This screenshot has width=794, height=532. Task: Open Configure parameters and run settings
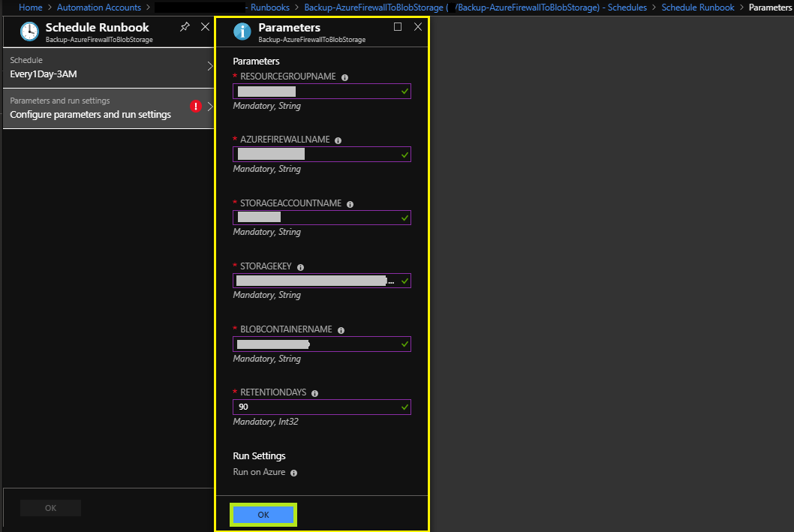pos(108,108)
